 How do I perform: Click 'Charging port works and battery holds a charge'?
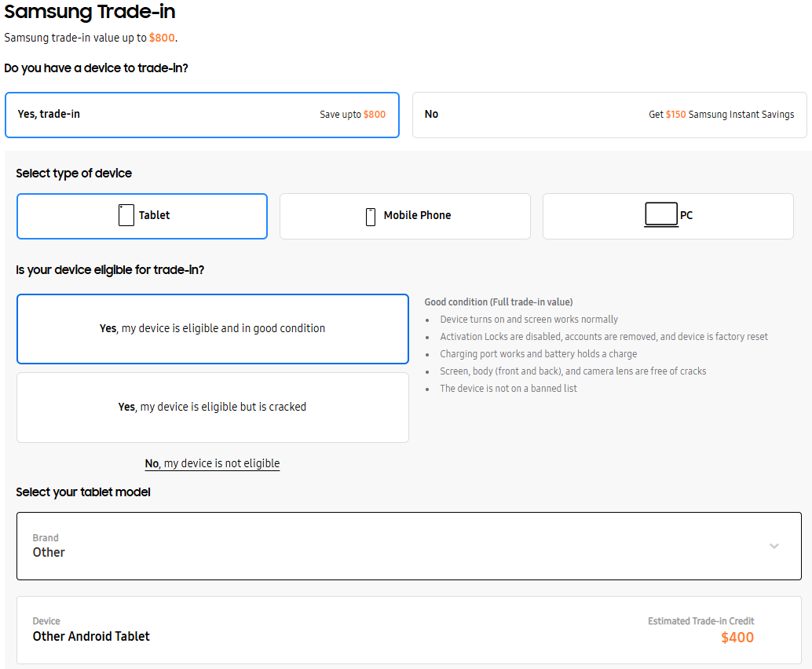coord(539,353)
